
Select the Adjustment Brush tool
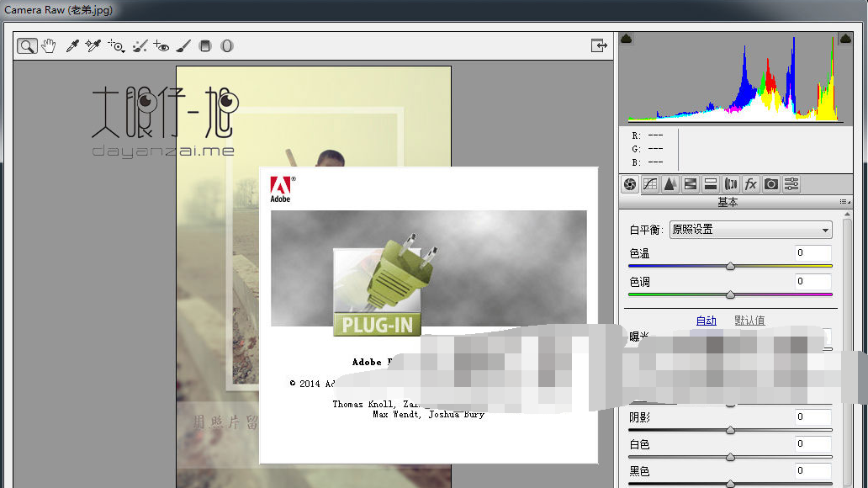coord(183,46)
